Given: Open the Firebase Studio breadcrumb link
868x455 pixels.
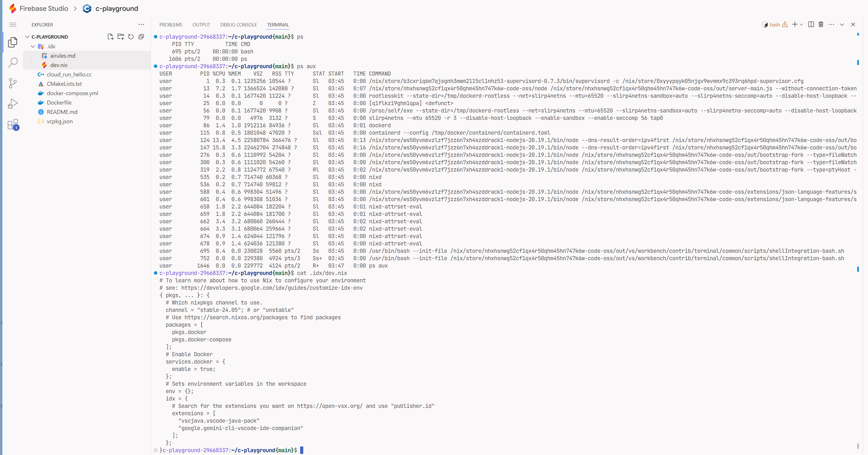Looking at the screenshot, I should tap(44, 9).
